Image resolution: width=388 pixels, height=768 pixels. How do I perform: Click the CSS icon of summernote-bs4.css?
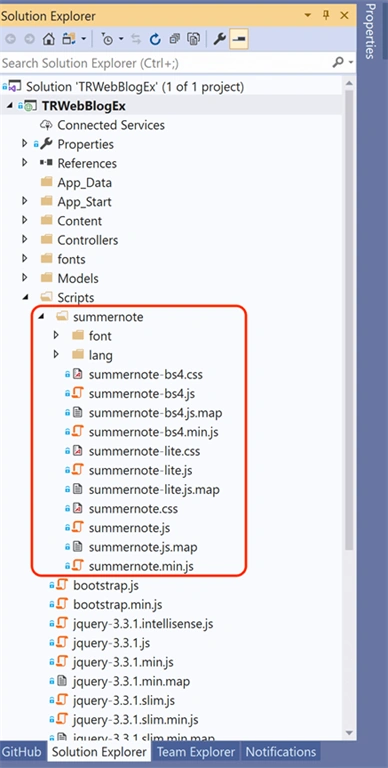click(77, 375)
